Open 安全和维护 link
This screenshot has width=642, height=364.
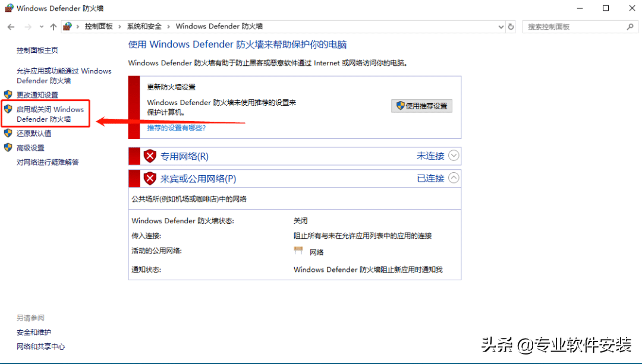[34, 332]
